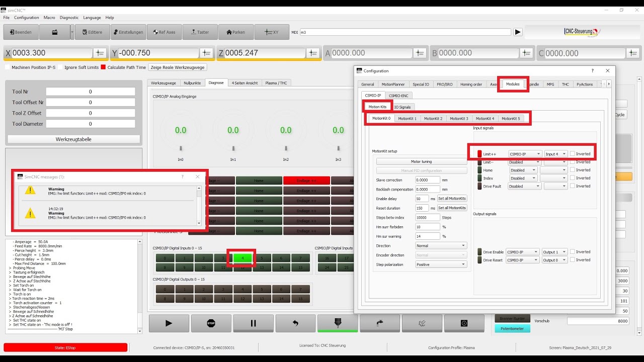Zero the Z axis coordinate
Screen dimensions: 644x362
click(313, 53)
